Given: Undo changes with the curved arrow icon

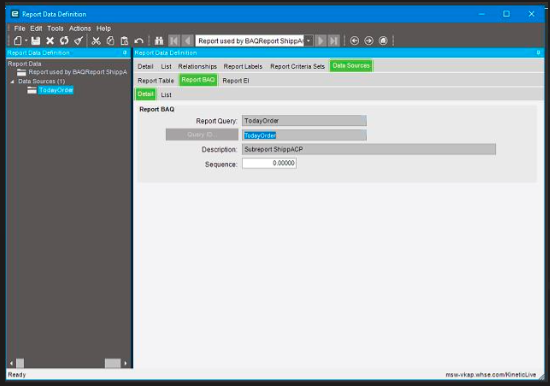Looking at the screenshot, I should (x=139, y=41).
